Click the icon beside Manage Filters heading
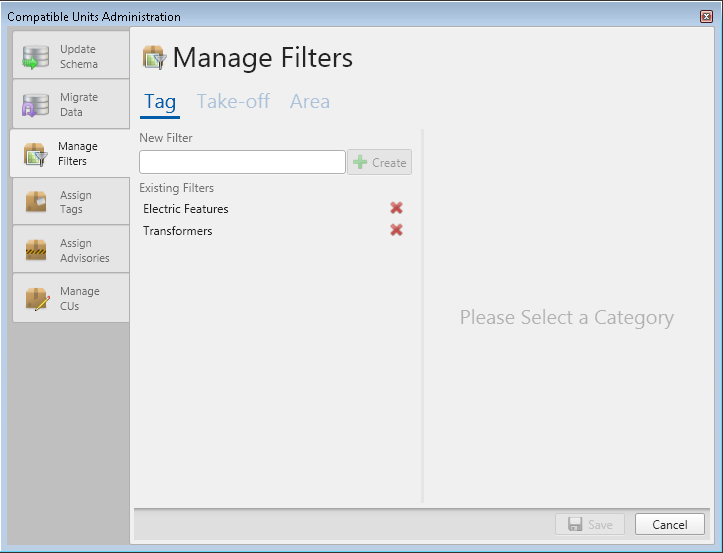The image size is (723, 553). pos(155,58)
